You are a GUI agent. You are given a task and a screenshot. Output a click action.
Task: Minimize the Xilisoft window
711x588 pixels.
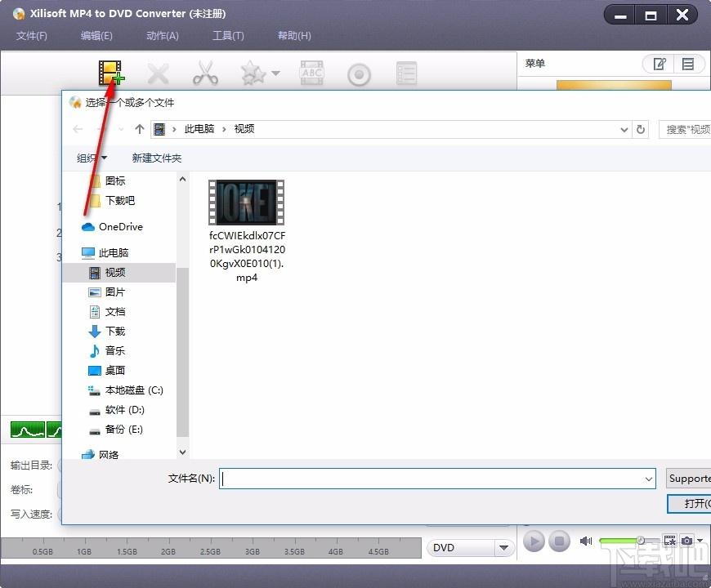point(620,16)
